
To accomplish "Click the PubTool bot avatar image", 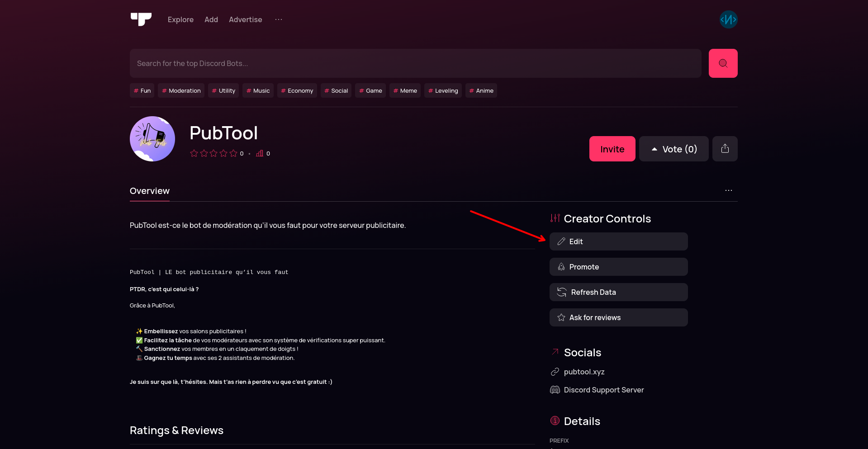I will pos(152,139).
